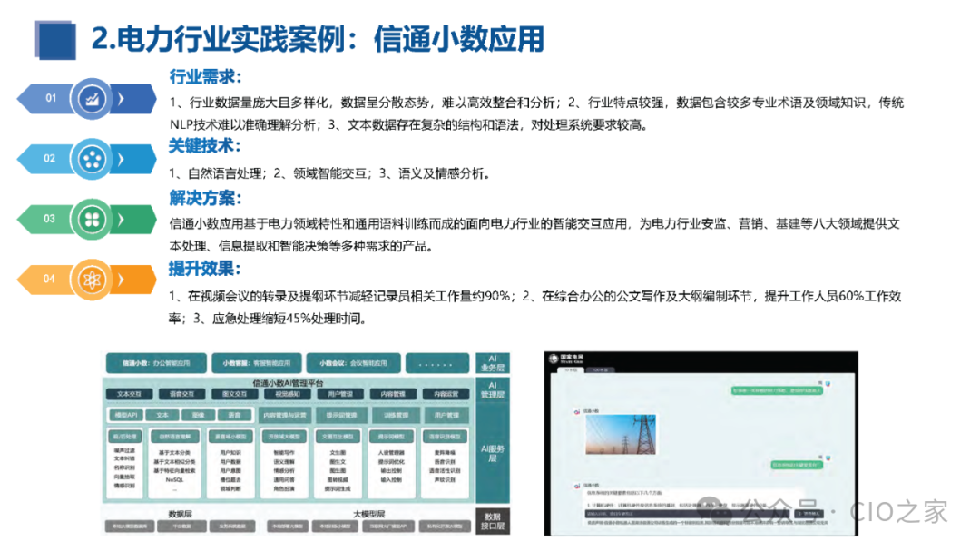
Task: Click the 提升效果 heading
Action: click(205, 269)
